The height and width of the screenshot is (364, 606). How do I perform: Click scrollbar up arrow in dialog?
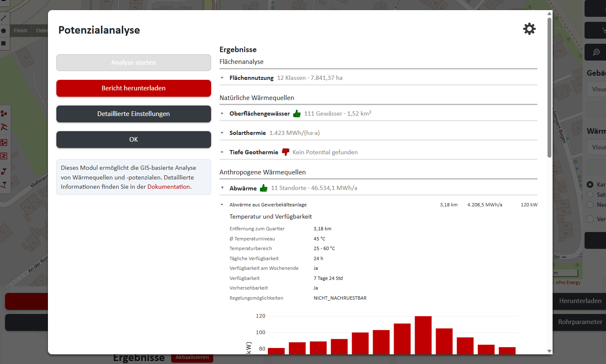click(x=549, y=13)
